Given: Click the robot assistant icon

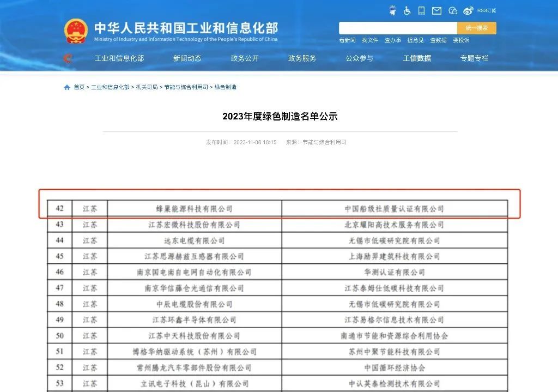Looking at the screenshot, I should pos(392,10).
